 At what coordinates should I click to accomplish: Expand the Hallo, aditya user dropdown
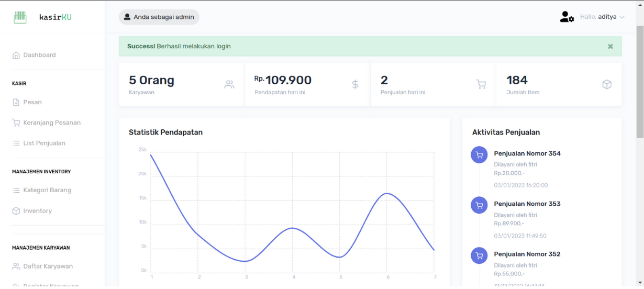(602, 17)
